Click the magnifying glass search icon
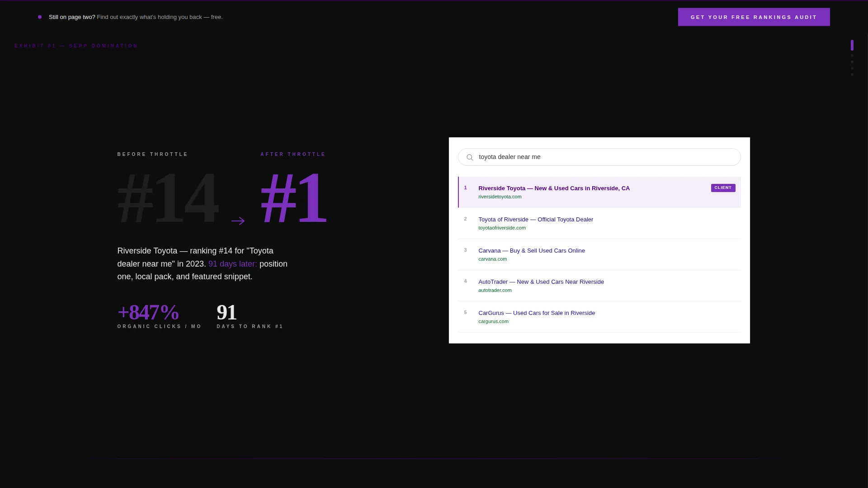868x488 pixels. (x=470, y=157)
